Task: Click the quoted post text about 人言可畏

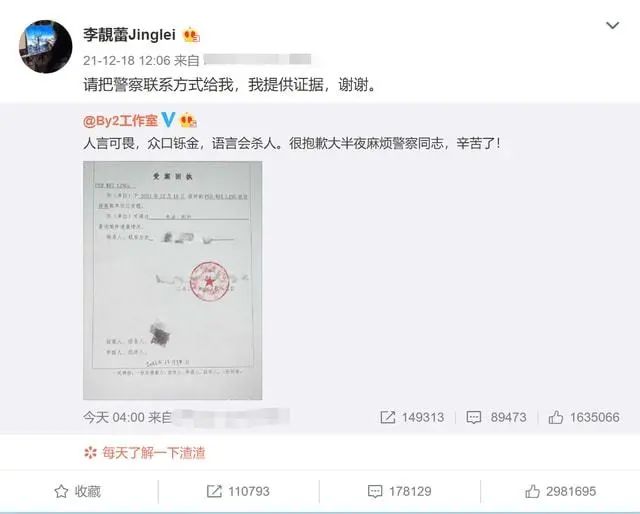Action: point(292,143)
